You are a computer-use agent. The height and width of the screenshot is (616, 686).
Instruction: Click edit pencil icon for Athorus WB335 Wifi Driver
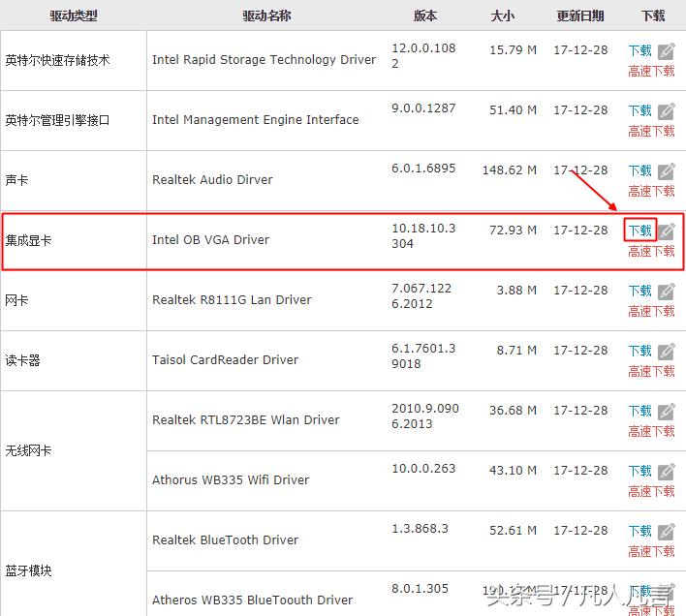pyautogui.click(x=667, y=472)
